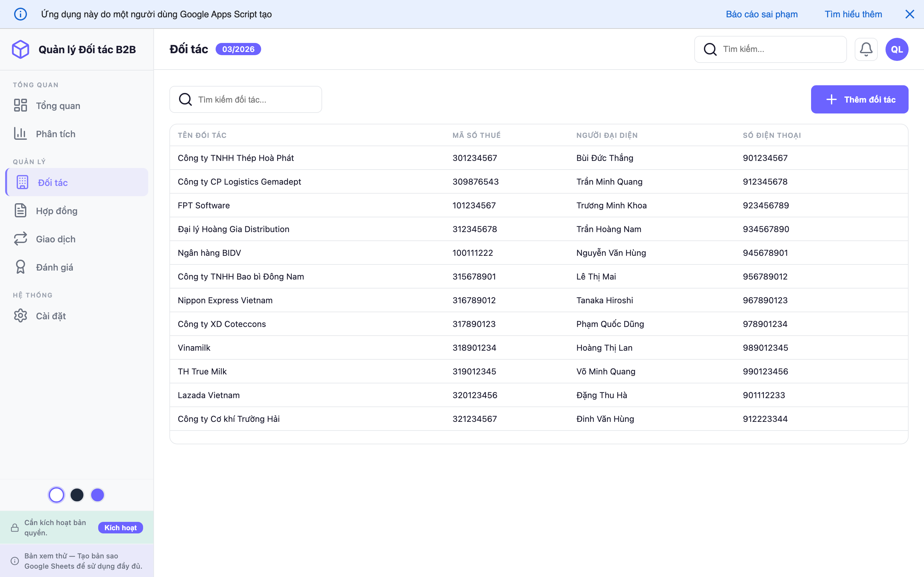Screen dimensions: 924x577
Task: Switch to the light theme swatch
Action: pos(56,495)
